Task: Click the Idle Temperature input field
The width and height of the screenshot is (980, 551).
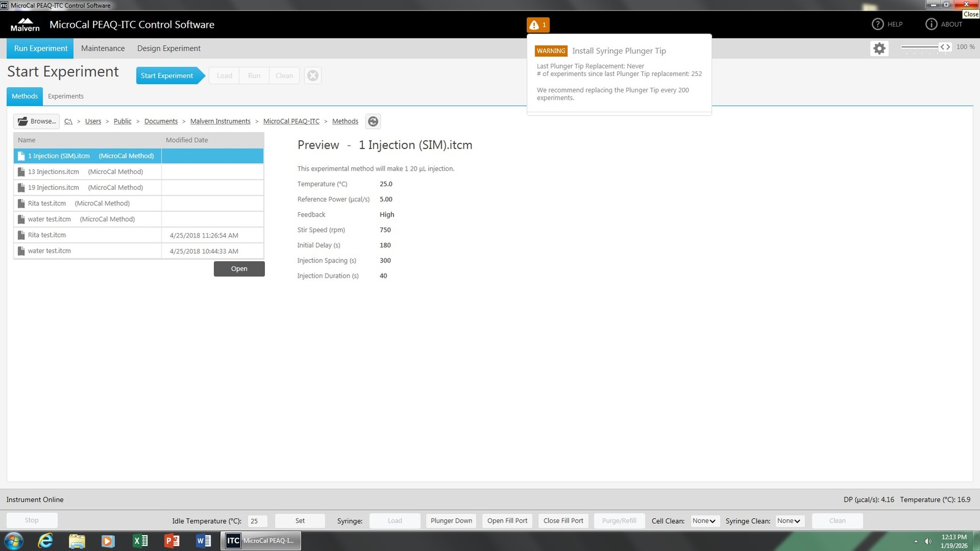Action: [257, 521]
